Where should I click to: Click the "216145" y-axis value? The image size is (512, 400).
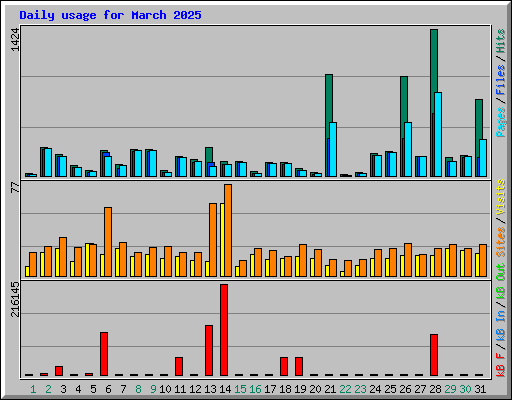pyautogui.click(x=15, y=299)
